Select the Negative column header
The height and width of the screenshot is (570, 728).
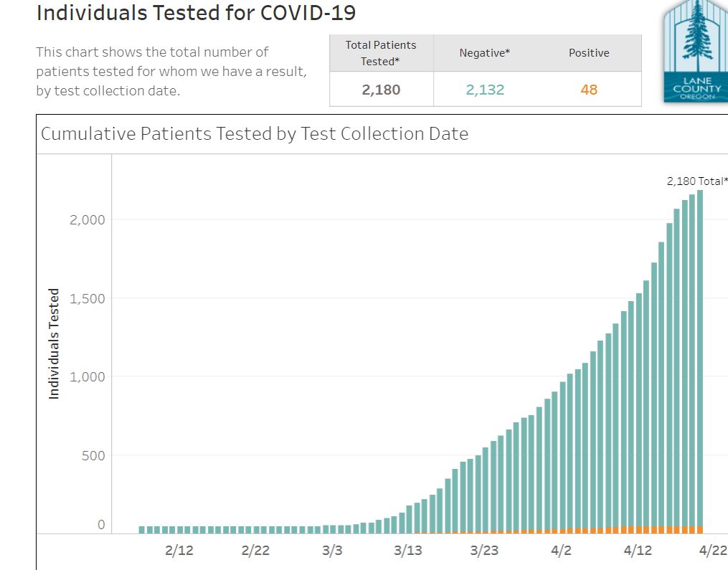tap(485, 53)
